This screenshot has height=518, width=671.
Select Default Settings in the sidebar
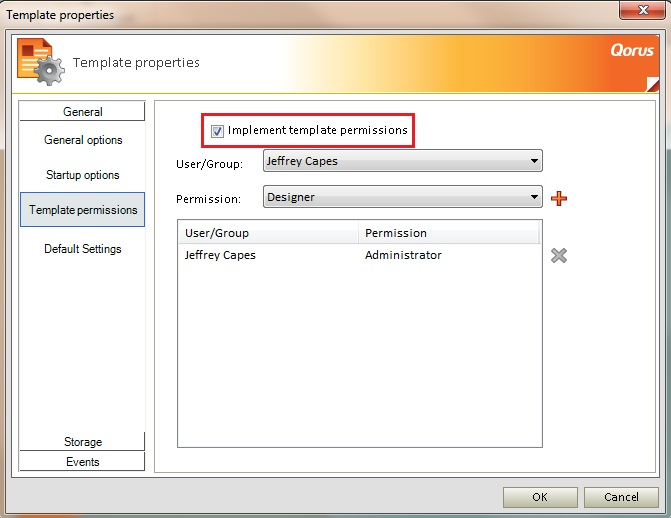pyautogui.click(x=83, y=249)
